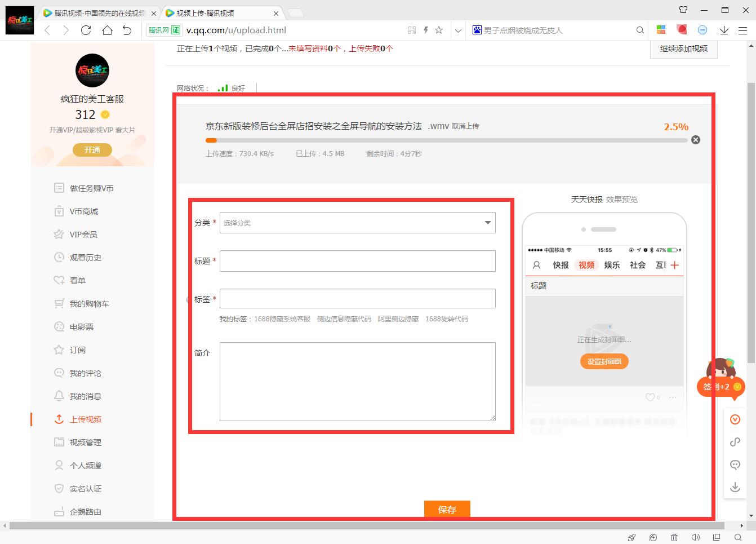Add tag 阿里侧边隐藏
The image size is (756, 544).
pyautogui.click(x=398, y=319)
